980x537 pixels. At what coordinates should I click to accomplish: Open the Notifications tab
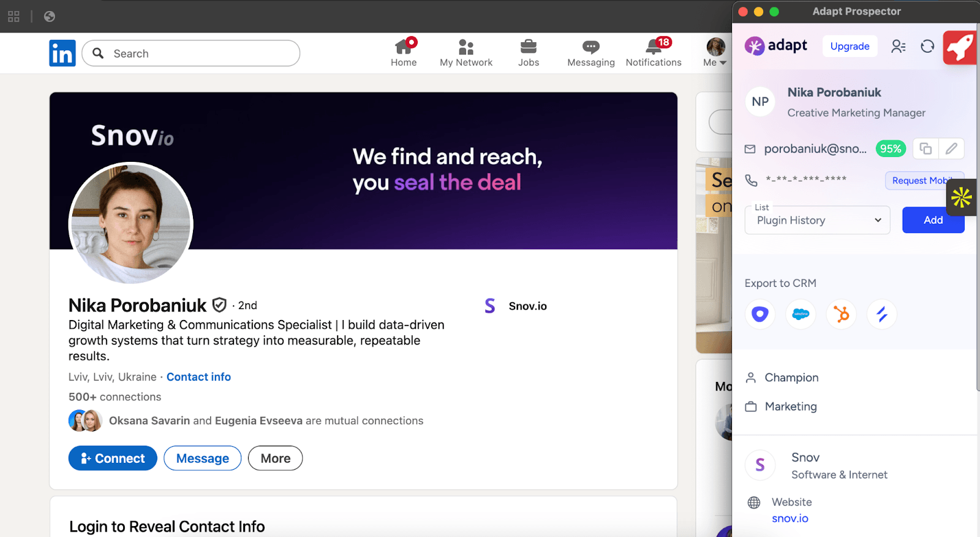click(x=654, y=53)
